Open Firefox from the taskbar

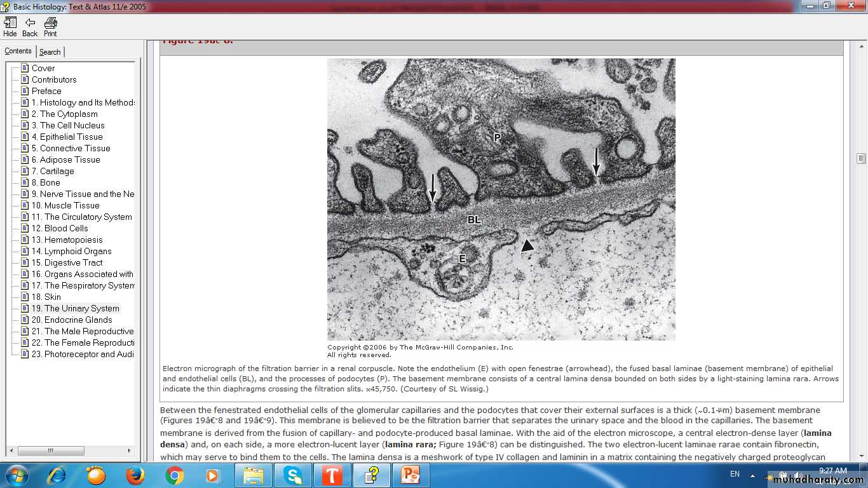(135, 475)
